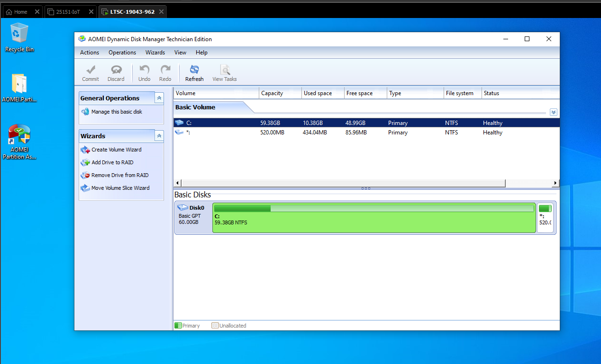Click the 10.38GB used space cell
The height and width of the screenshot is (364, 601).
[x=313, y=123]
